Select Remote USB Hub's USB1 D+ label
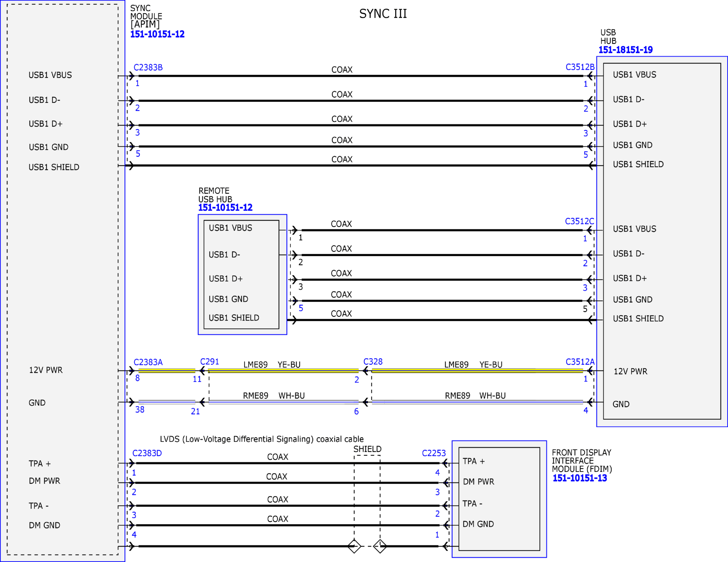 [x=226, y=279]
